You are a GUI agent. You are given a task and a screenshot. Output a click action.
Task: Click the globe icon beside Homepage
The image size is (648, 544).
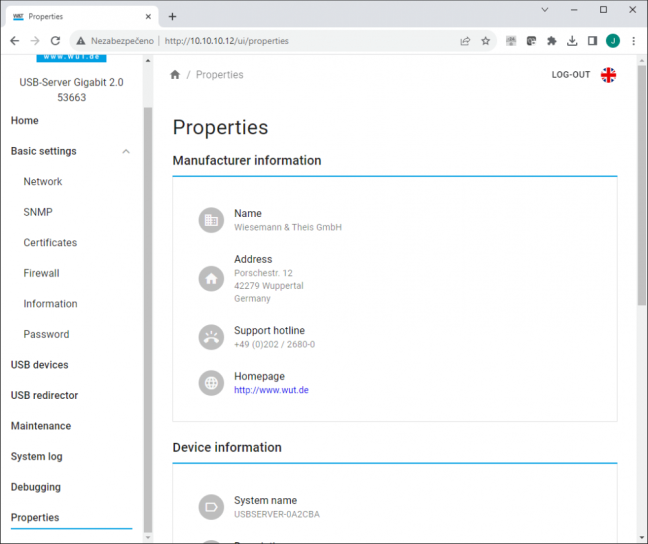click(211, 383)
